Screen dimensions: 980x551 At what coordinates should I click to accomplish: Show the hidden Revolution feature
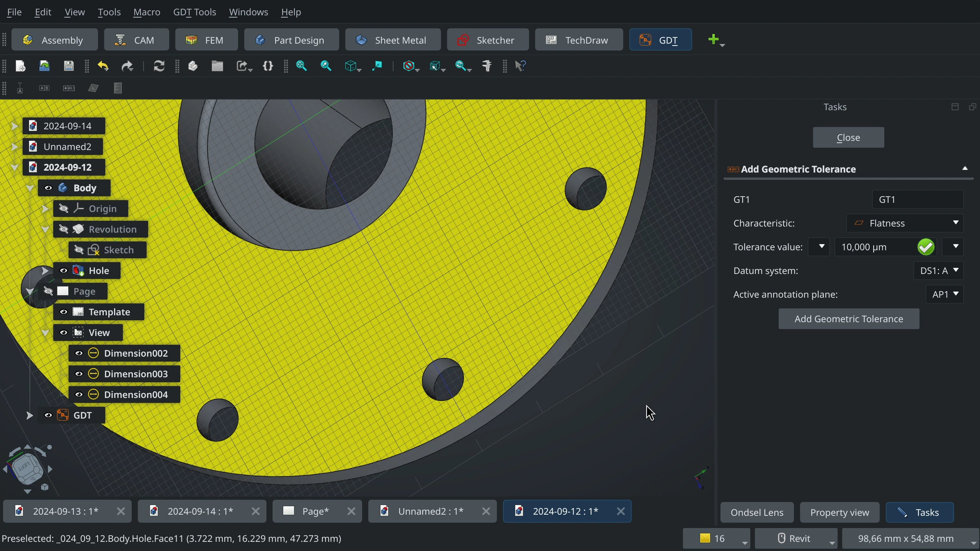pyautogui.click(x=64, y=229)
